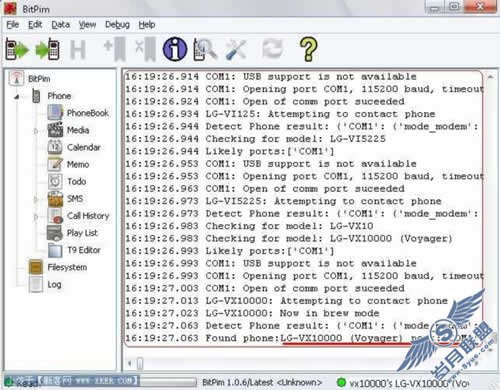Expand the Call History tree node
Screen dimensions: 500x390
36,217
